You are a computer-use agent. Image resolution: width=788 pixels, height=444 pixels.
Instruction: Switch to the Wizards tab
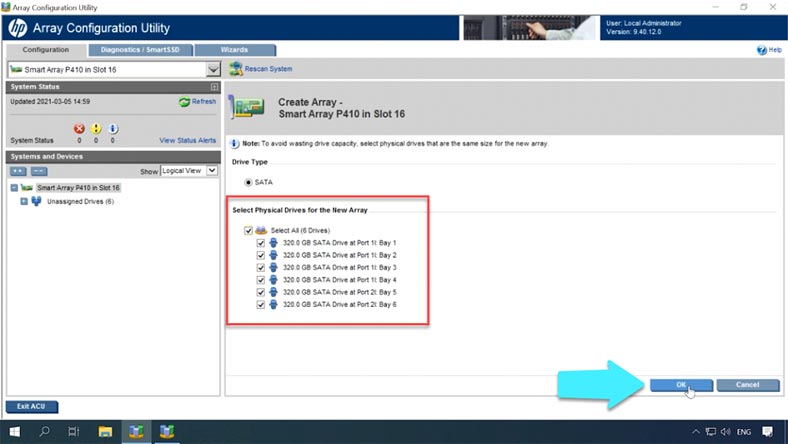235,50
